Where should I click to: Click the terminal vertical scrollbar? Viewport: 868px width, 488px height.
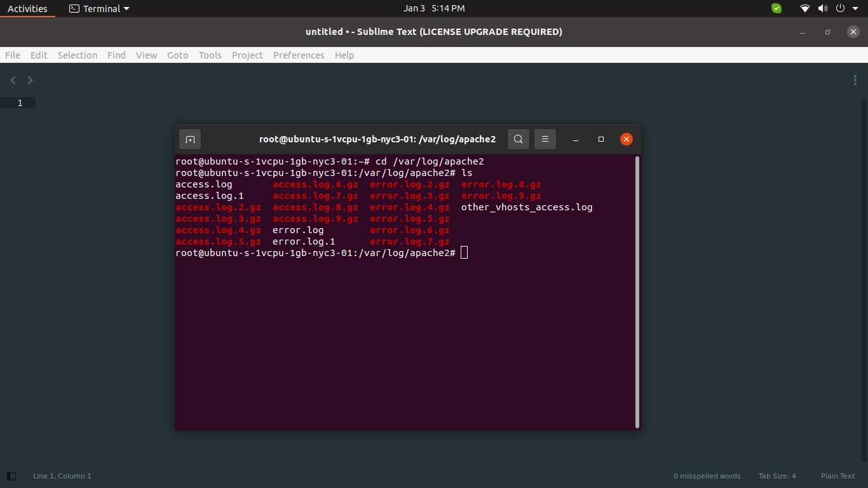coord(637,291)
